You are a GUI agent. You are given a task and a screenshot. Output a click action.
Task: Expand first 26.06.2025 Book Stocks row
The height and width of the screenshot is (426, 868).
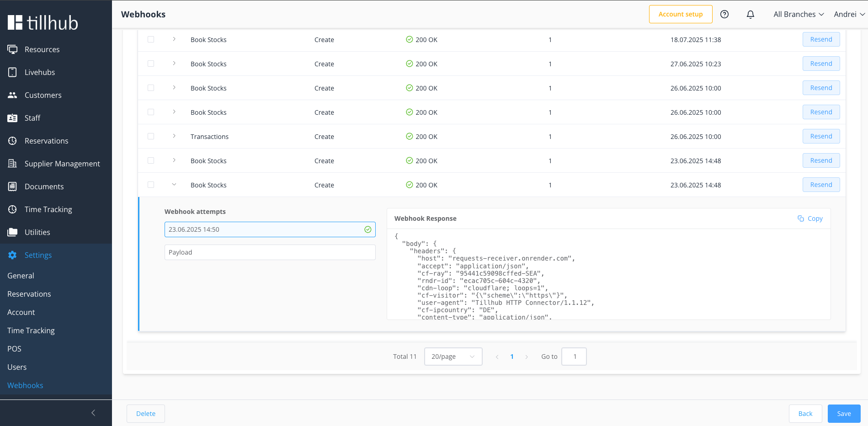point(174,88)
